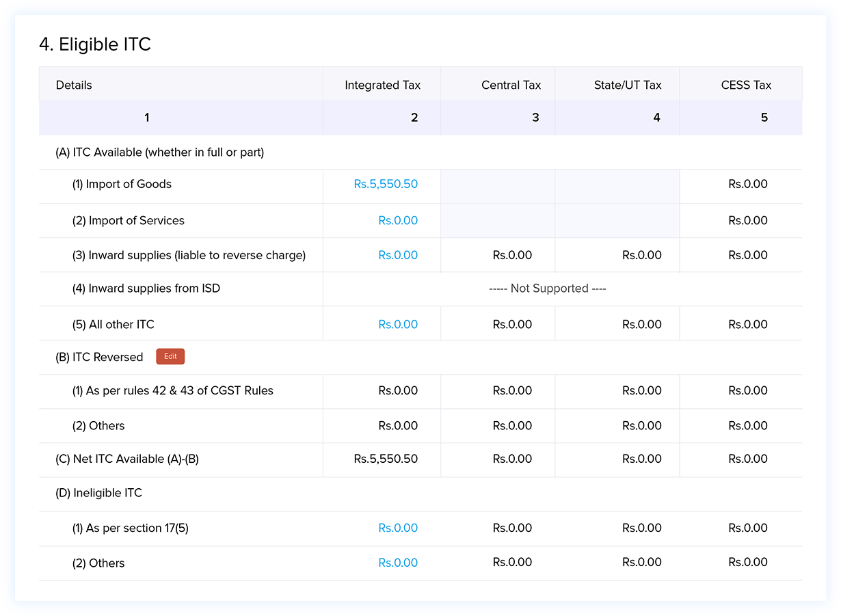Image resolution: width=841 pixels, height=616 pixels.
Task: Select the '4. Eligible ITC' heading
Action: click(x=95, y=44)
